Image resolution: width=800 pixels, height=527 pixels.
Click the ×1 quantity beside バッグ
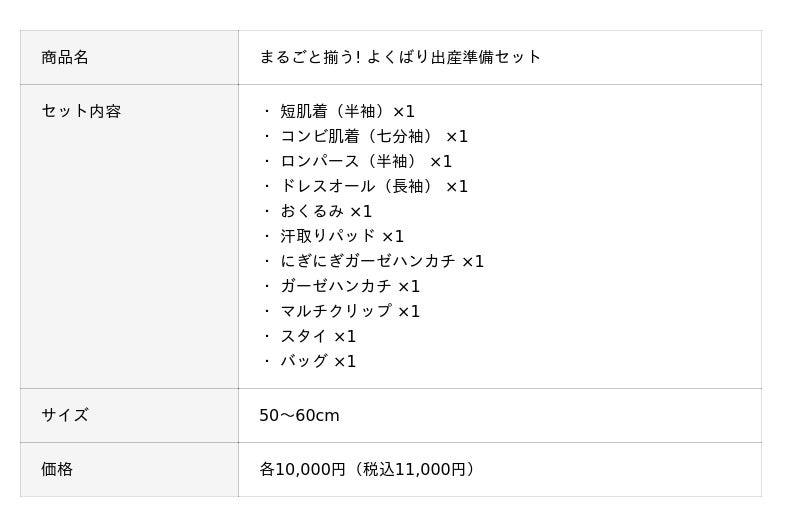coord(345,361)
